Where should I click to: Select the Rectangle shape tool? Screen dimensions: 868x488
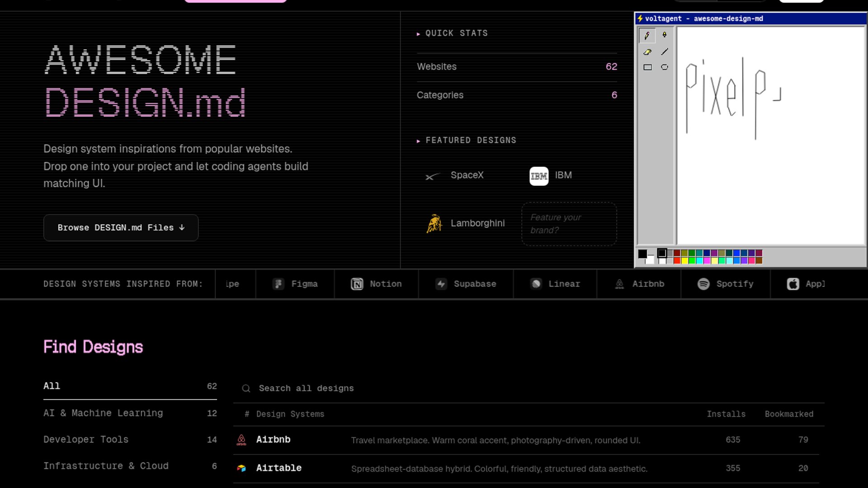[x=647, y=67]
